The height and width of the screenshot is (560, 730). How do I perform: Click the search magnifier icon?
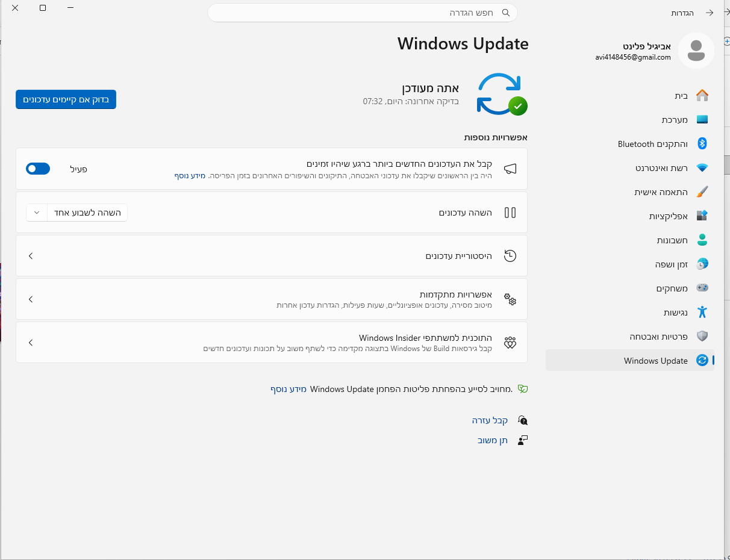point(506,13)
